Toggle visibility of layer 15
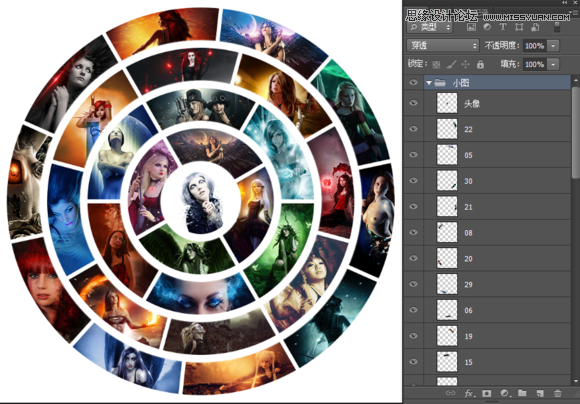The width and height of the screenshot is (580, 404). pyautogui.click(x=413, y=362)
